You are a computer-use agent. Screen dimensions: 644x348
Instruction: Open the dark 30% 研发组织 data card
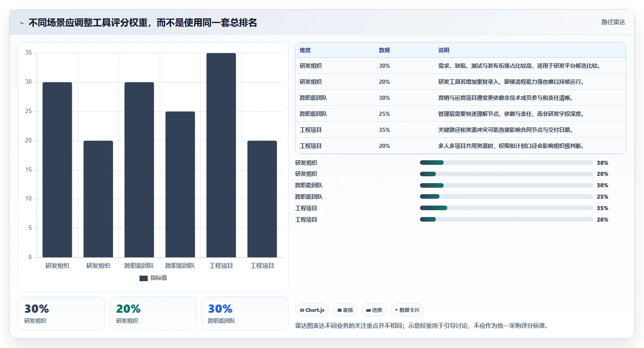pyautogui.click(x=61, y=313)
